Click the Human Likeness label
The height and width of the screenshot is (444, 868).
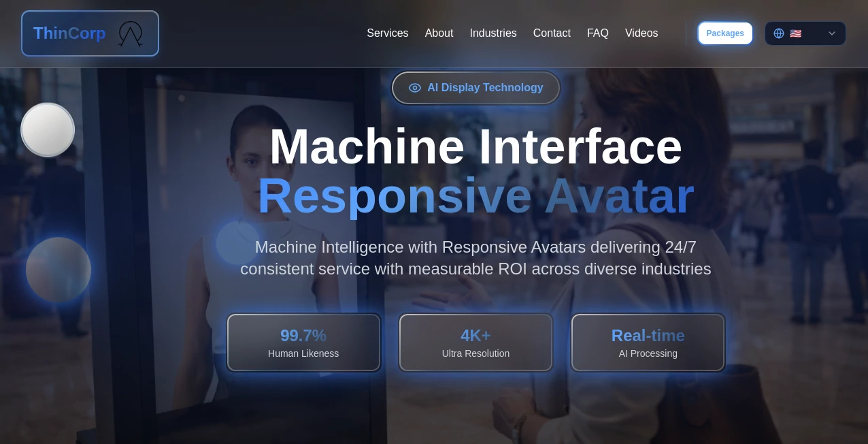coord(303,353)
